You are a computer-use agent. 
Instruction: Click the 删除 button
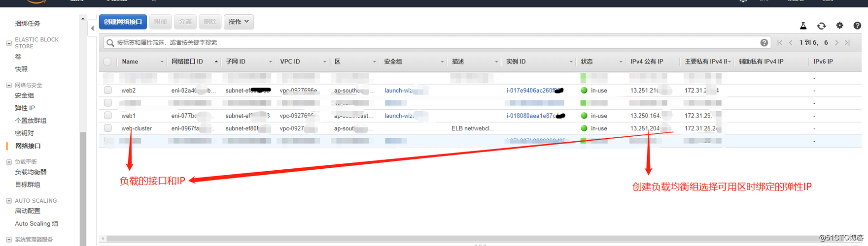(x=210, y=22)
